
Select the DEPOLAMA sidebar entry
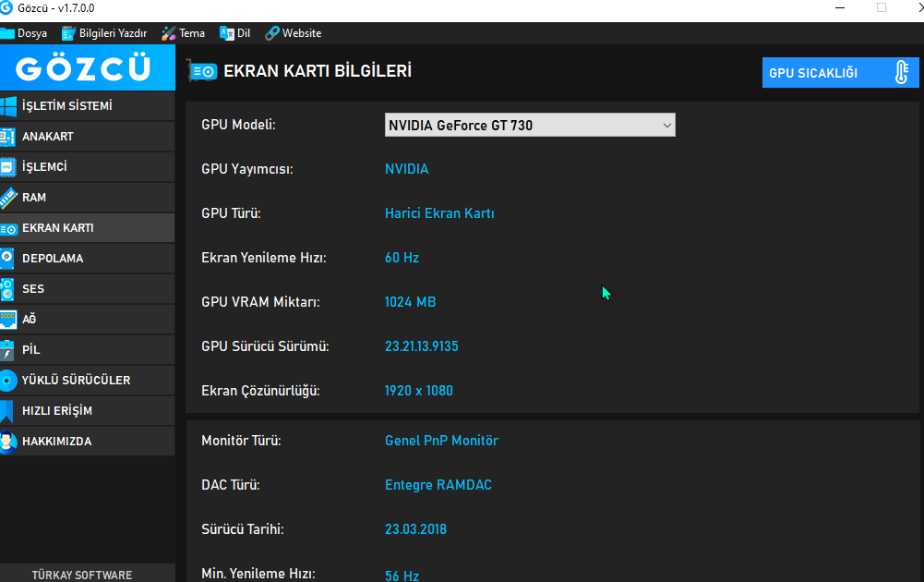(x=87, y=259)
